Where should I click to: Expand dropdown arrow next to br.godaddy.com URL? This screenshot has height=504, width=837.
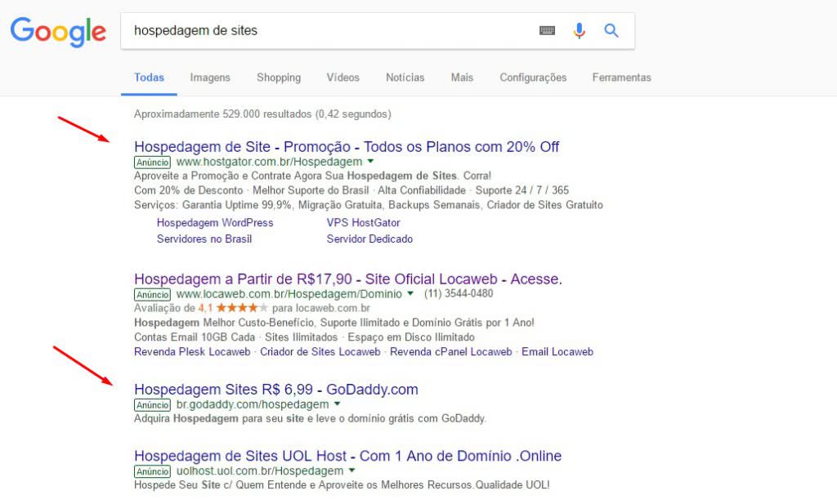(337, 404)
